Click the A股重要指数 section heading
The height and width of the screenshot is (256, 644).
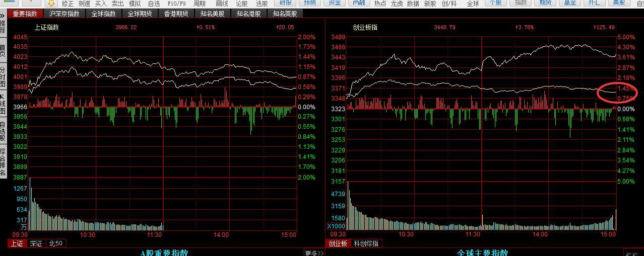point(164,252)
